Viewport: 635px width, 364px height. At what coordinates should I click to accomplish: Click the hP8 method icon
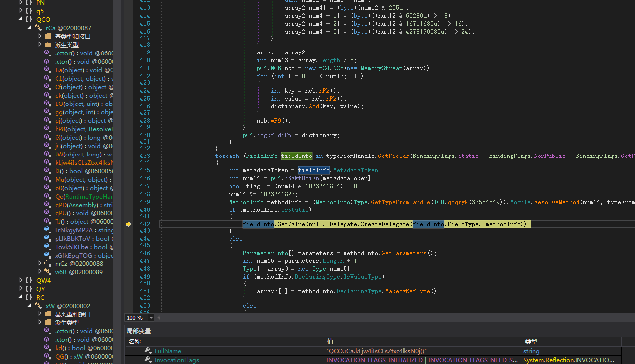pyautogui.click(x=48, y=129)
